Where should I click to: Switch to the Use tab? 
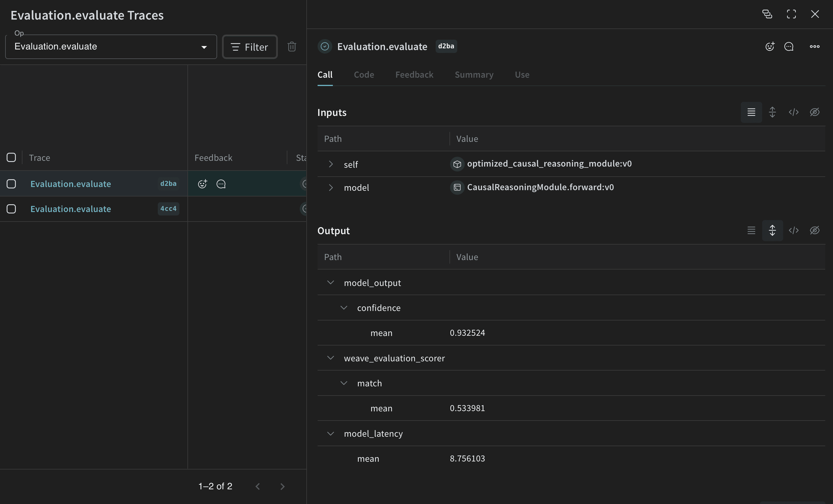522,75
